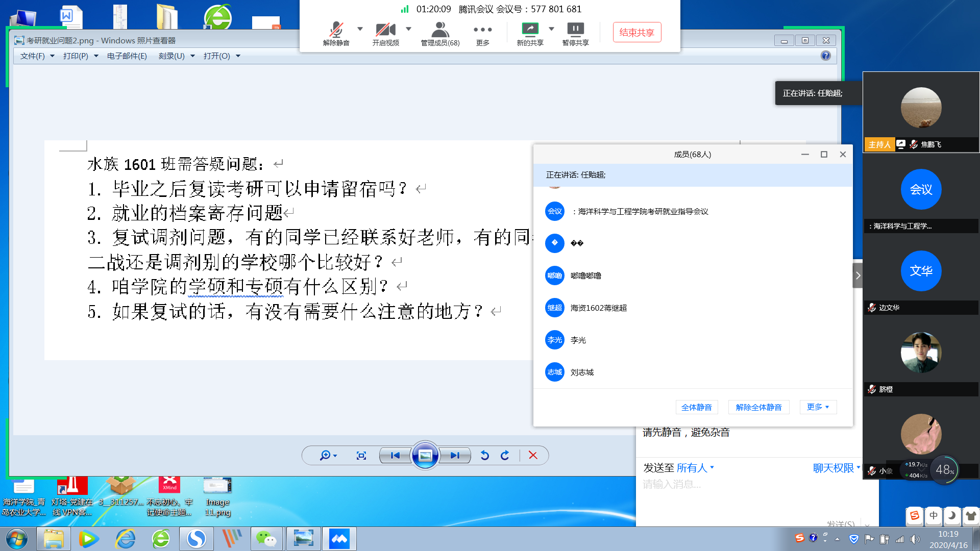
Task: Open the manage members panel icon
Action: [x=439, y=31]
